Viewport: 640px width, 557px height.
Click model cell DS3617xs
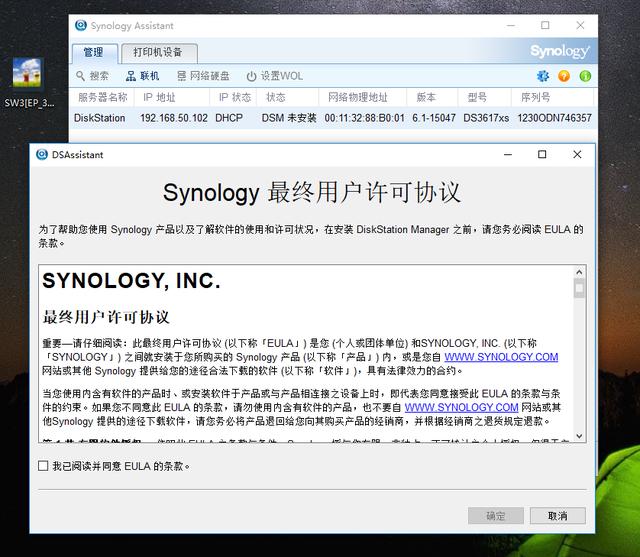(x=486, y=118)
